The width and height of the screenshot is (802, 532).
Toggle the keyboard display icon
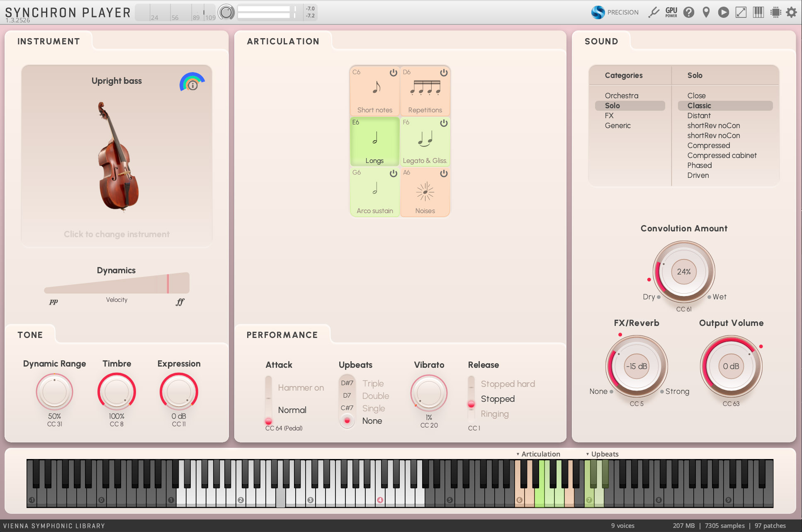758,12
